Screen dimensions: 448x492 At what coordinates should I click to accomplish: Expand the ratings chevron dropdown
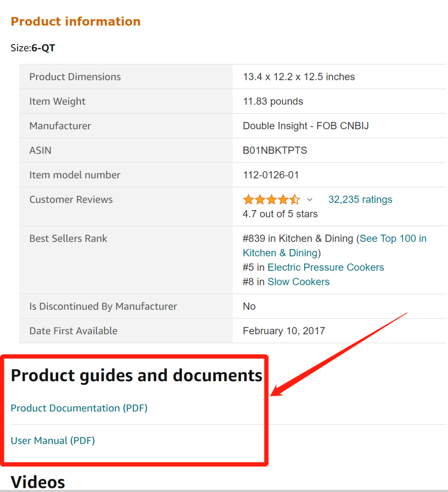[310, 200]
